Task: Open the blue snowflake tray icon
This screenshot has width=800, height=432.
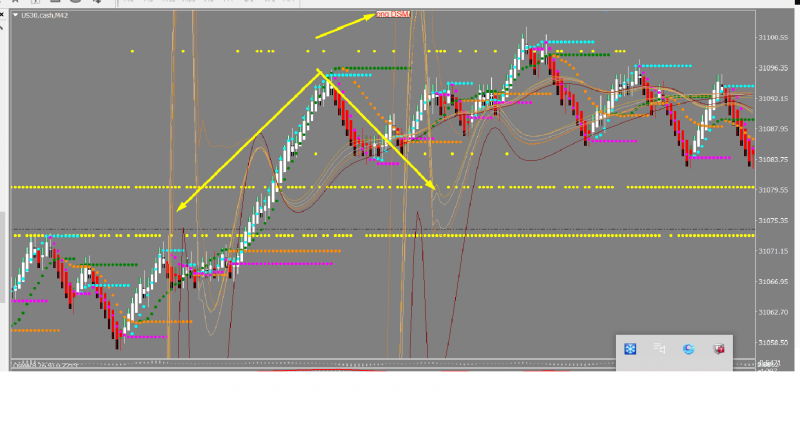Action: (630, 349)
